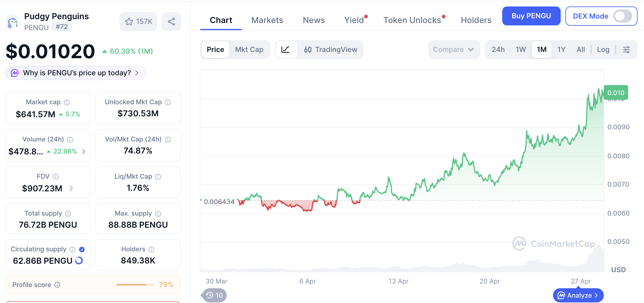The height and width of the screenshot is (303, 644).
Task: Expand Volume (24h) details chevron
Action: pyautogui.click(x=84, y=151)
